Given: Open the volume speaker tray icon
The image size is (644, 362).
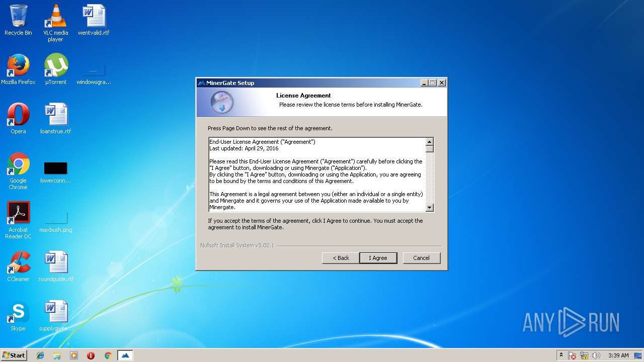Looking at the screenshot, I should click(x=596, y=355).
